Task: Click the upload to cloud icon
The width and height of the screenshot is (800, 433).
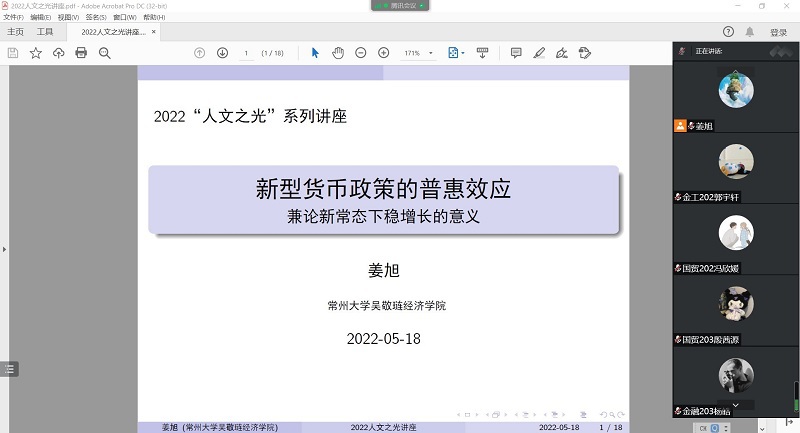Action: [x=58, y=53]
